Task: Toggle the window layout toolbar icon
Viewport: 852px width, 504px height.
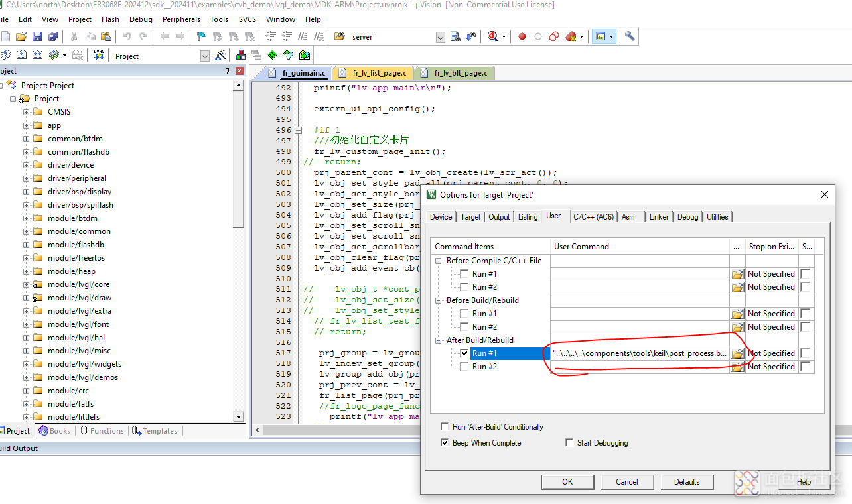Action: 601,36
